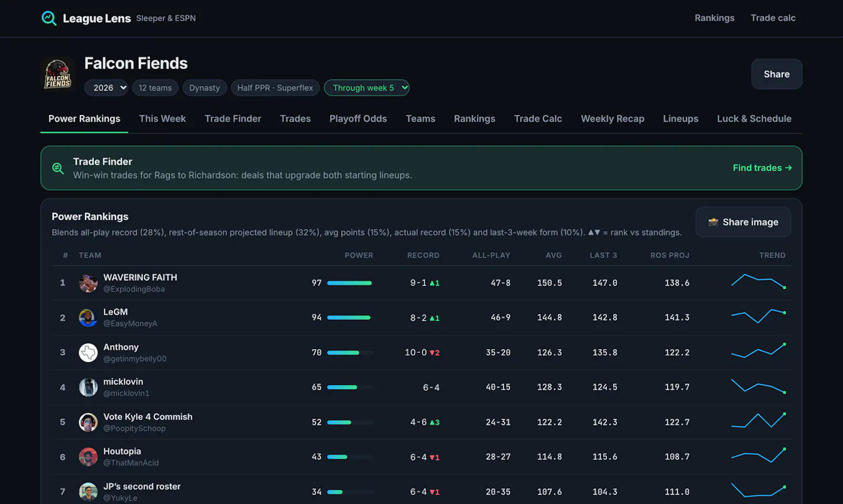Click the ROS PROJ column header
The width and height of the screenshot is (843, 504).
pos(670,255)
